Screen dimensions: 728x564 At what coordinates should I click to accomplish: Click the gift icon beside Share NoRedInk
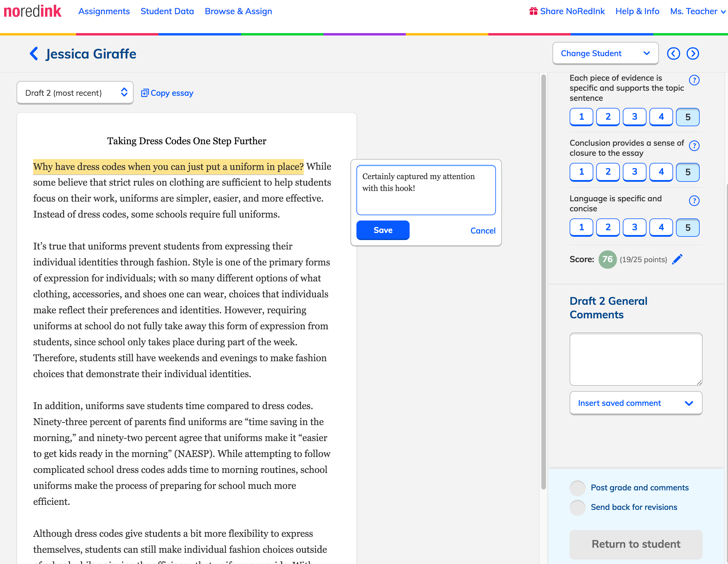click(533, 11)
